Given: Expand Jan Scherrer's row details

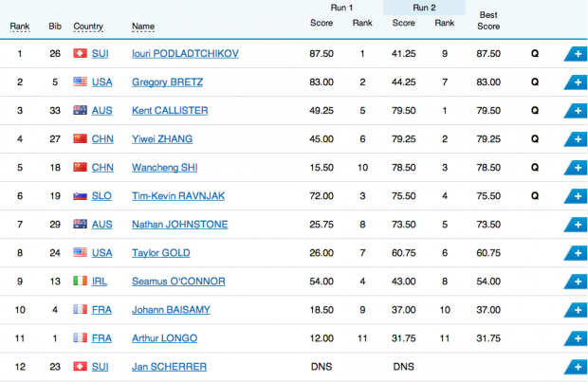Looking at the screenshot, I should pos(577,366).
